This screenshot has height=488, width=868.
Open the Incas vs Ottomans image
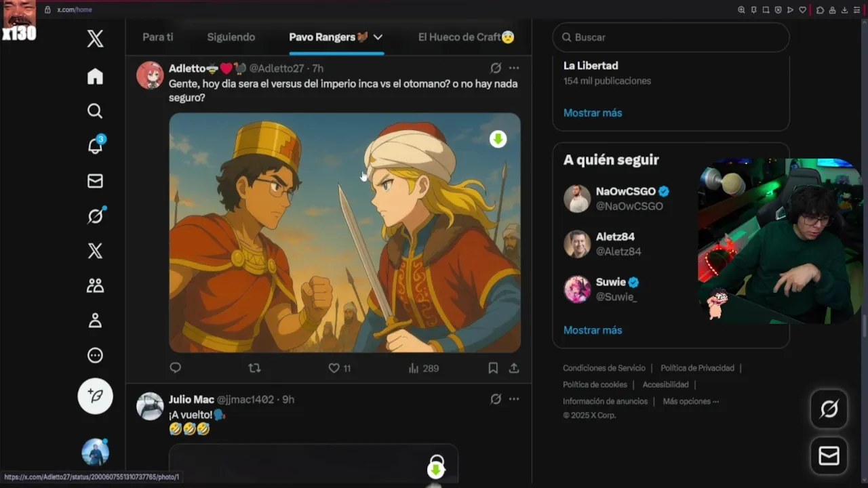click(344, 232)
